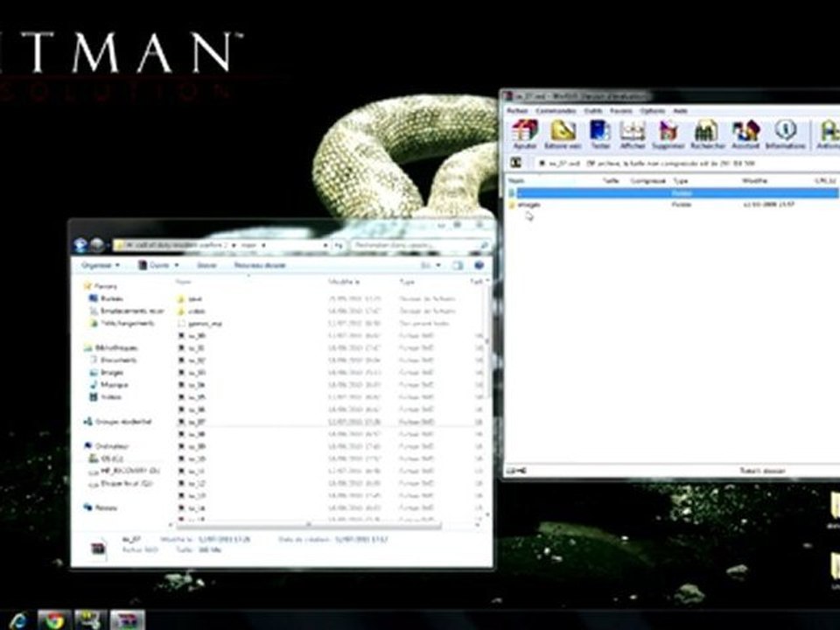840x630 pixels.
Task: Open the Fichier menu in WinRAR
Action: (517, 111)
